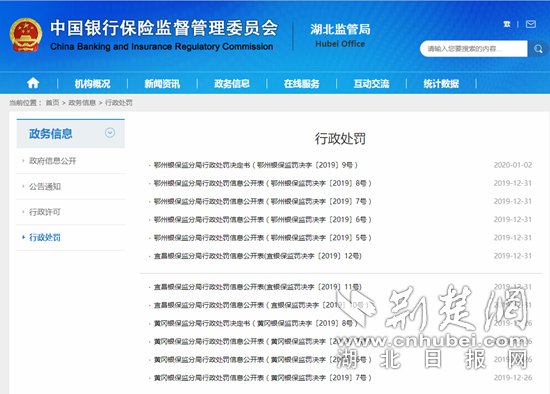550x394 pixels.
Task: Open the last 黄冈银保监罚决字 [2019] 7号 entry
Action: (262, 378)
